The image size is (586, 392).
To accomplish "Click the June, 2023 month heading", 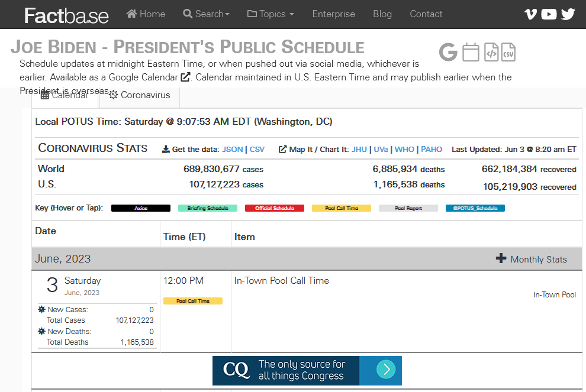I will click(x=63, y=259).
